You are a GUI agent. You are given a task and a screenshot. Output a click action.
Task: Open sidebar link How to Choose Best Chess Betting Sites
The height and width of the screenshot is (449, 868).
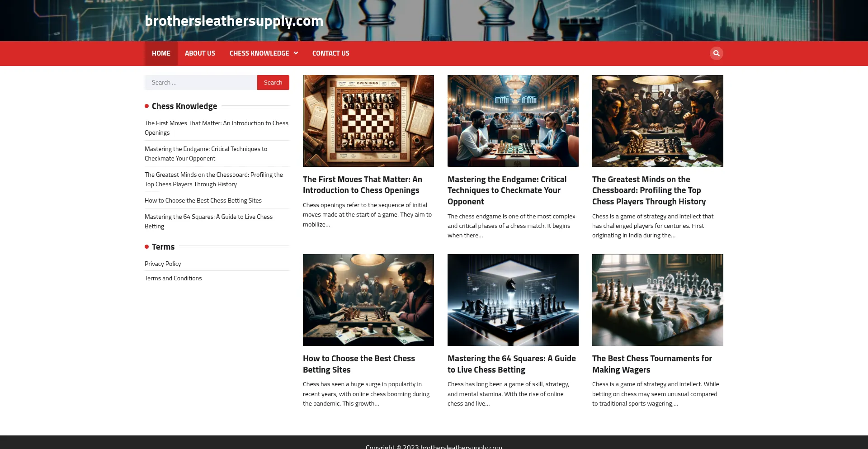pos(203,200)
